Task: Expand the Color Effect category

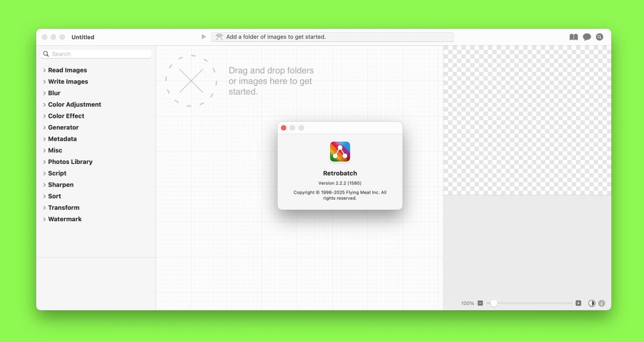Action: click(44, 116)
